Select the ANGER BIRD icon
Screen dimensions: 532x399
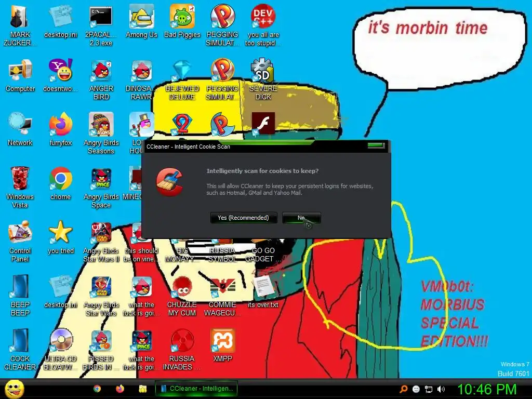click(x=101, y=80)
